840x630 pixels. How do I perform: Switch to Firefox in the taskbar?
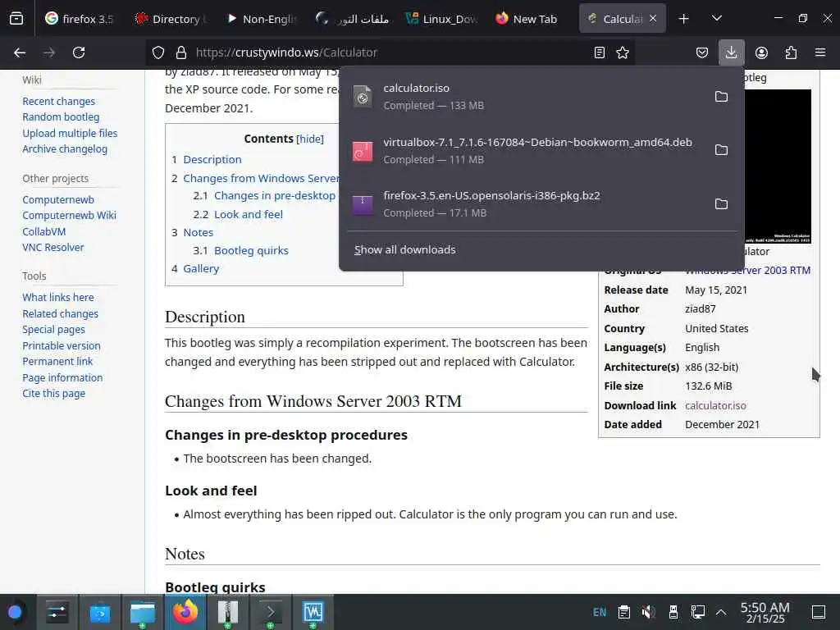tap(185, 612)
